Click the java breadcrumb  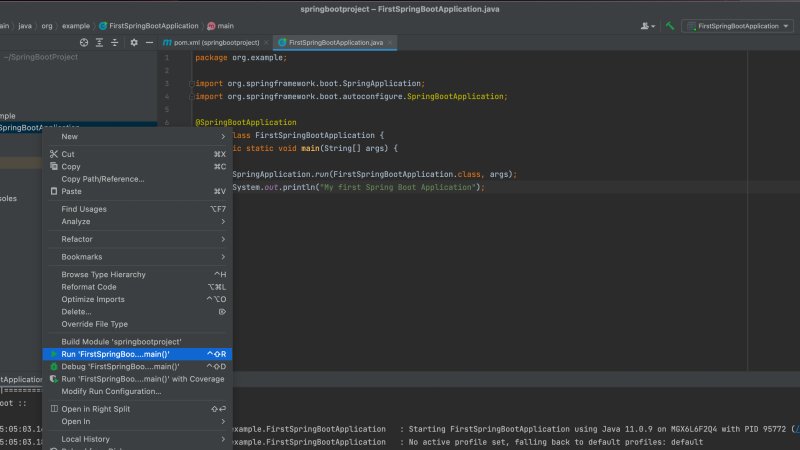25,26
